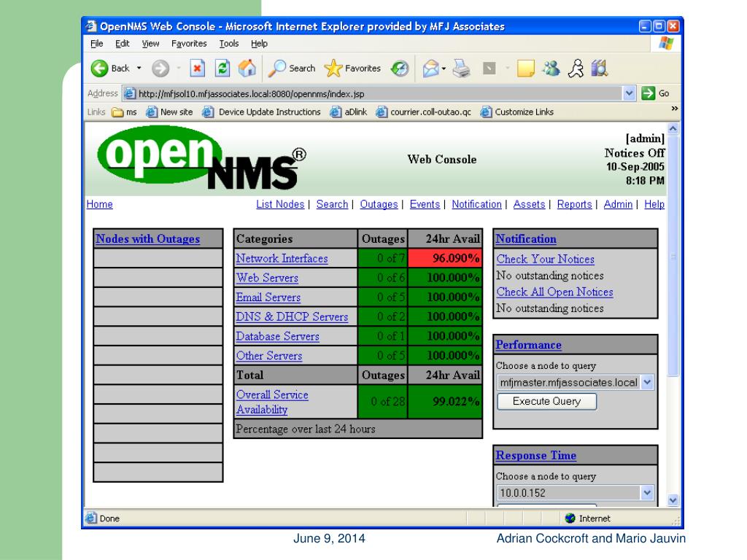
Task: Click the address bar URL field
Action: pos(373,94)
